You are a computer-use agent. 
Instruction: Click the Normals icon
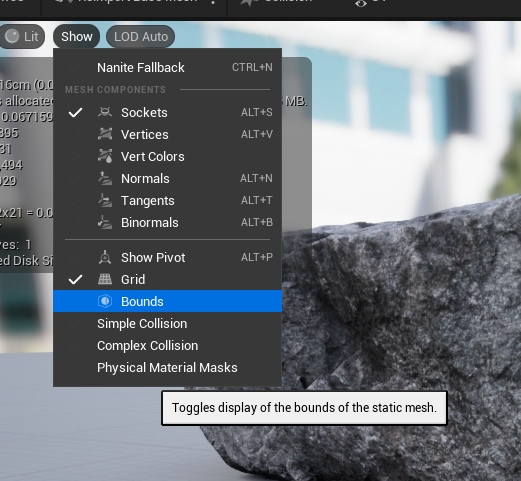(x=105, y=178)
